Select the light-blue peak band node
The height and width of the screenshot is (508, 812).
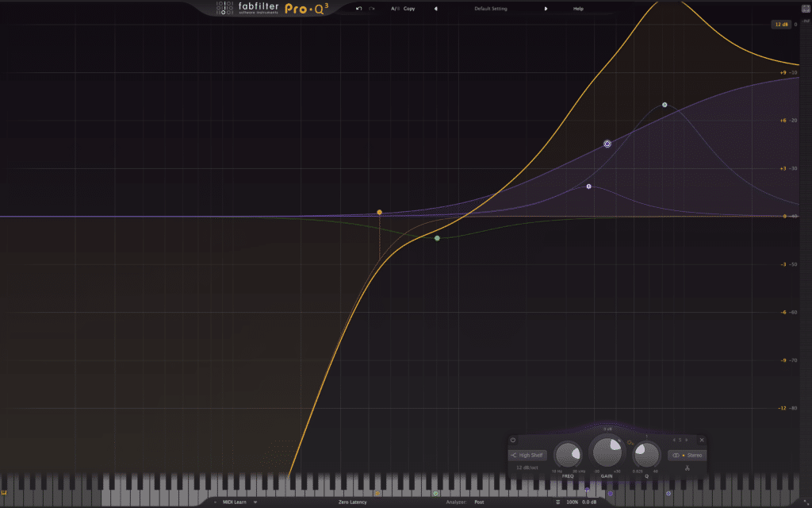[665, 105]
